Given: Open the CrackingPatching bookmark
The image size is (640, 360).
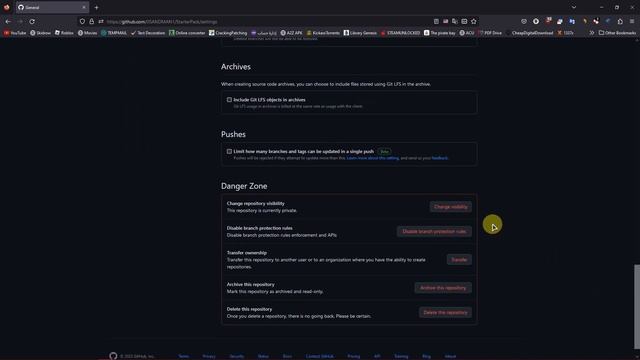Looking at the screenshot, I should (x=228, y=33).
